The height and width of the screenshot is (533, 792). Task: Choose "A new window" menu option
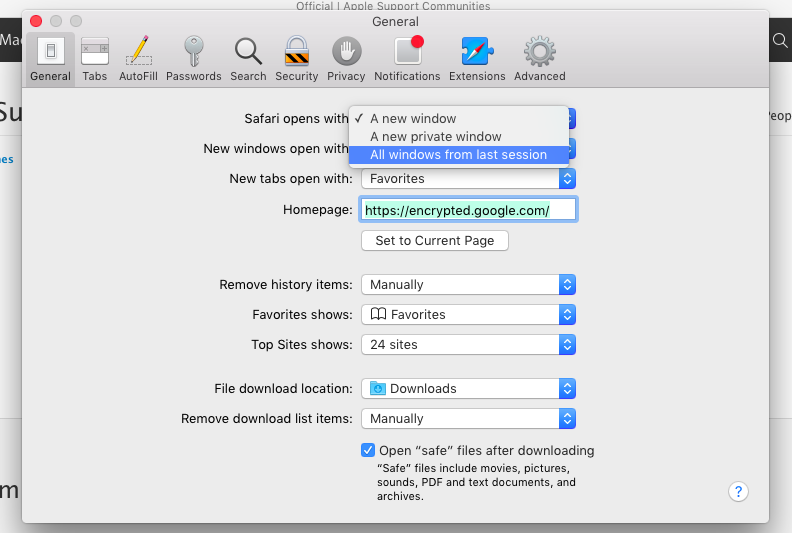pyautogui.click(x=459, y=118)
